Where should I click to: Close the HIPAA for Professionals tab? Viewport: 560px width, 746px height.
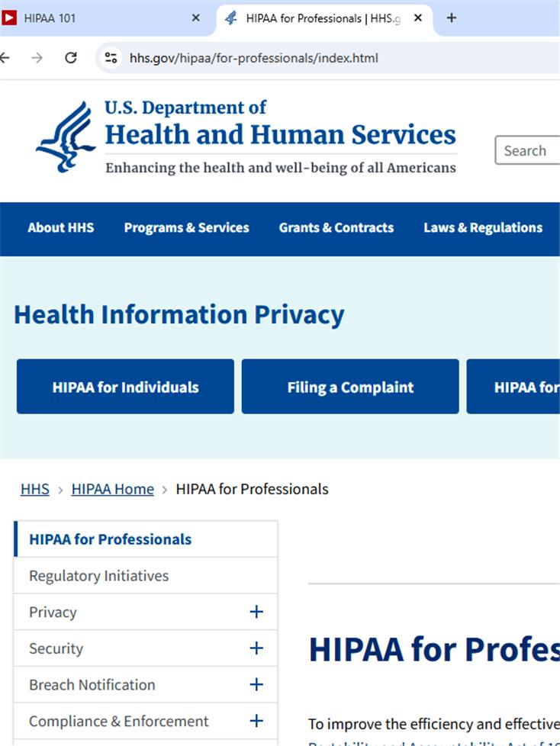click(x=418, y=18)
